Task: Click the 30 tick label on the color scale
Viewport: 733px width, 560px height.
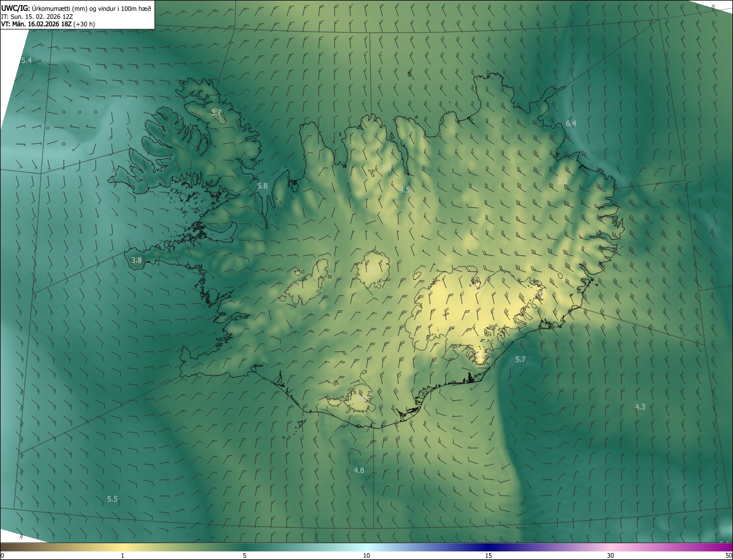Action: [x=610, y=555]
